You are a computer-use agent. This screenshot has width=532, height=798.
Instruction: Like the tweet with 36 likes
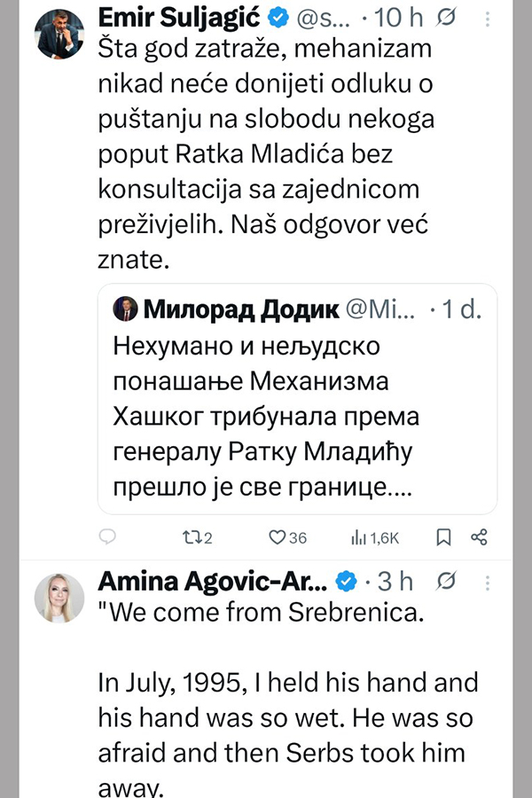(278, 536)
